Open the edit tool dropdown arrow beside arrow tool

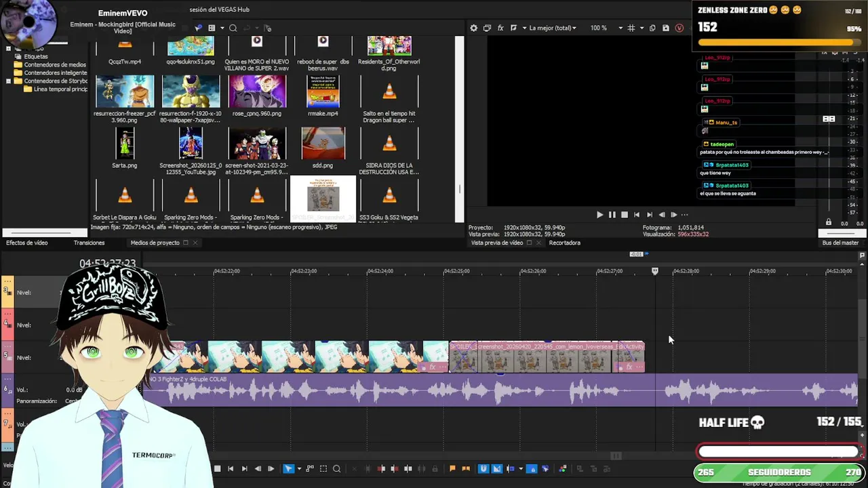(x=299, y=468)
